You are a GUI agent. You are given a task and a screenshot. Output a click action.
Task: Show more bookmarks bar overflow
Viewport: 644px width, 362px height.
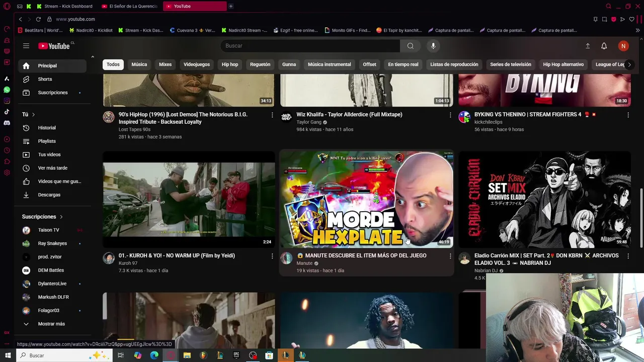click(x=637, y=30)
